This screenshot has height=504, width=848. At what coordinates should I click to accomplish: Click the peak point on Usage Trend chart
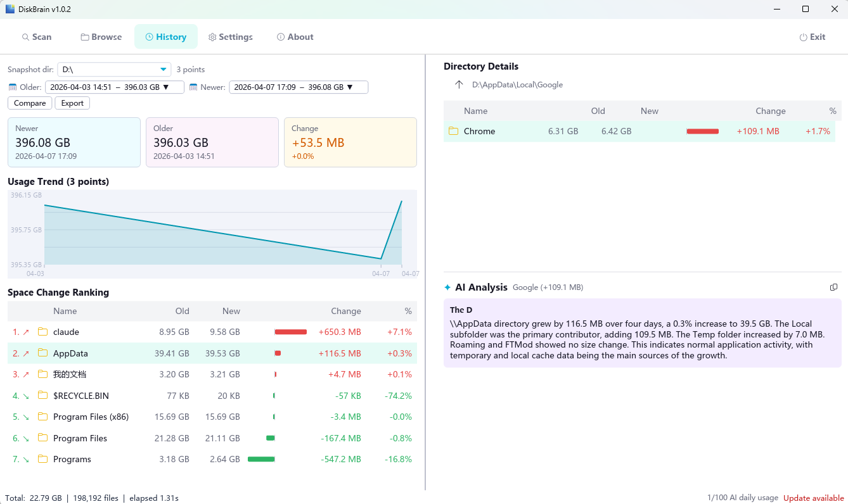click(401, 201)
